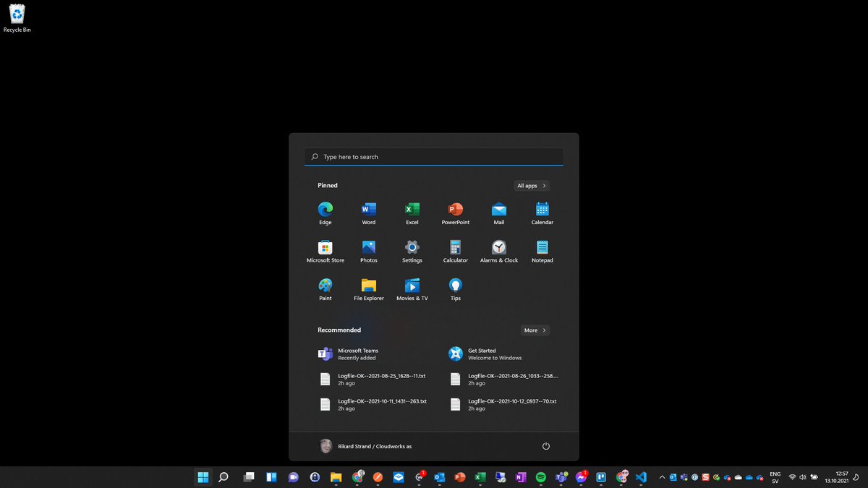The image size is (868, 488).
Task: Open Get Started from the Recommended list
Action: coord(483,354)
